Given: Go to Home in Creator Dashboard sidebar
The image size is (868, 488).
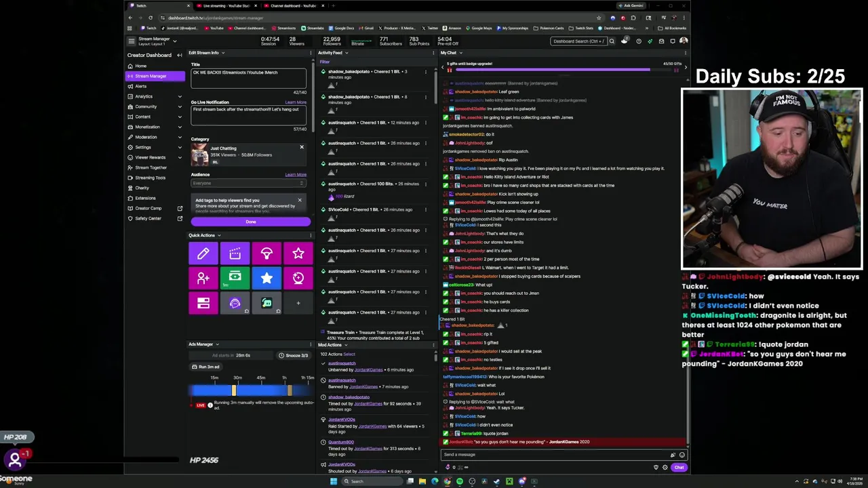Looking at the screenshot, I should [x=155, y=66].
